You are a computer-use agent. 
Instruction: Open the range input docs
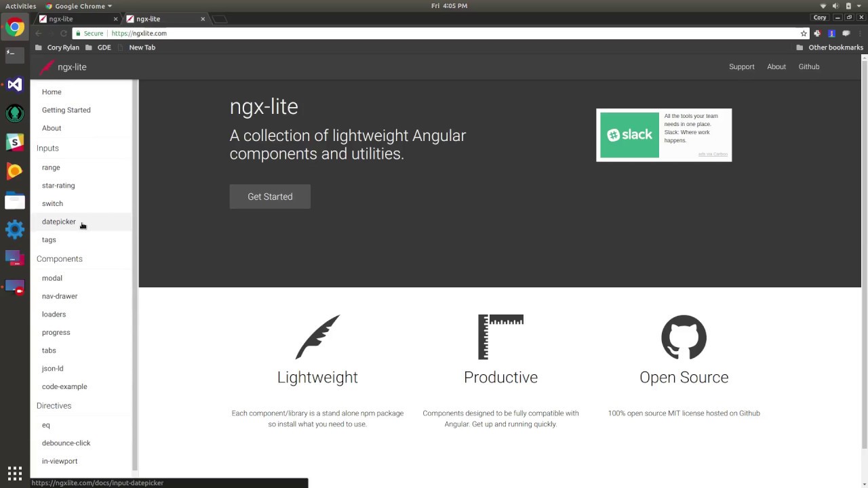click(51, 167)
